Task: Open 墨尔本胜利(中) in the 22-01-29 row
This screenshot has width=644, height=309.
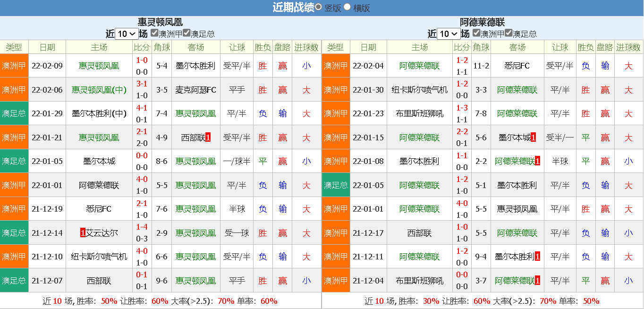Action: coord(99,113)
